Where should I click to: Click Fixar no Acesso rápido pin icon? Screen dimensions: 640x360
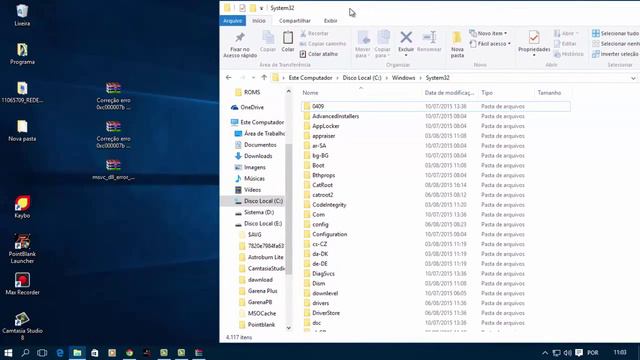click(240, 38)
